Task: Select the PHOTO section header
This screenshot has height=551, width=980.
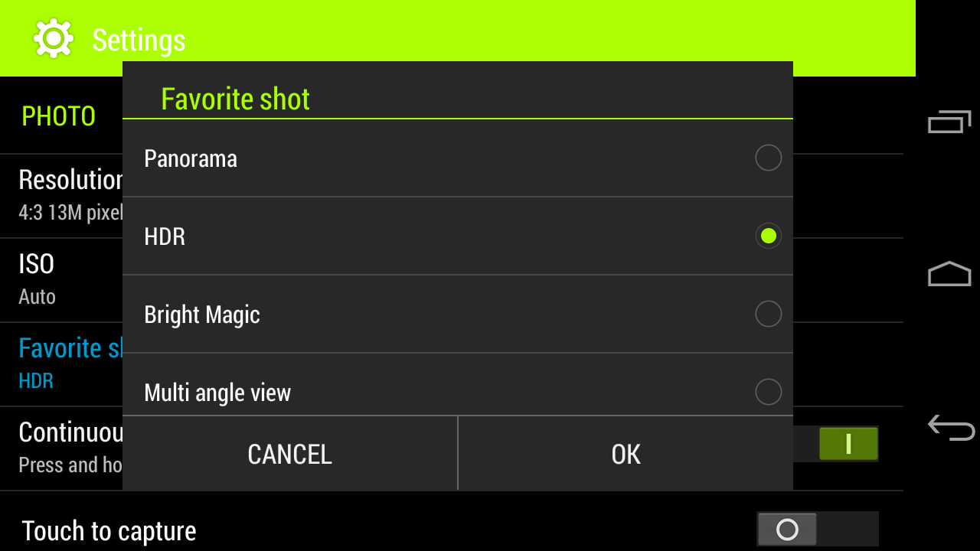Action: coord(58,116)
